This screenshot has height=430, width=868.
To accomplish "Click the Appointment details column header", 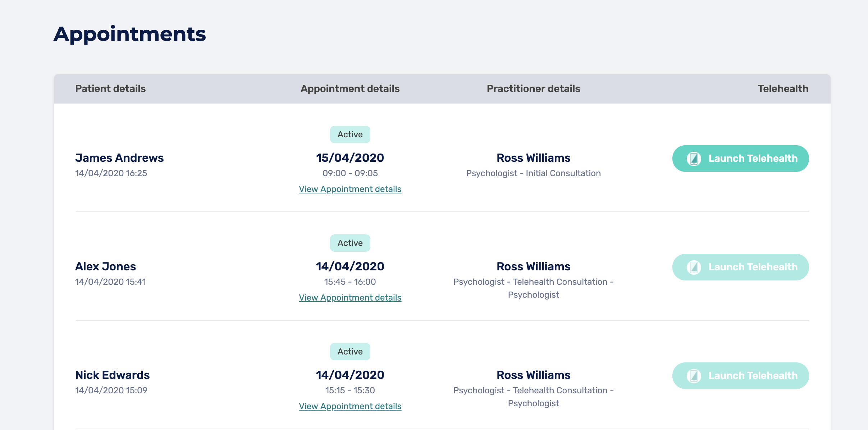I will (350, 89).
